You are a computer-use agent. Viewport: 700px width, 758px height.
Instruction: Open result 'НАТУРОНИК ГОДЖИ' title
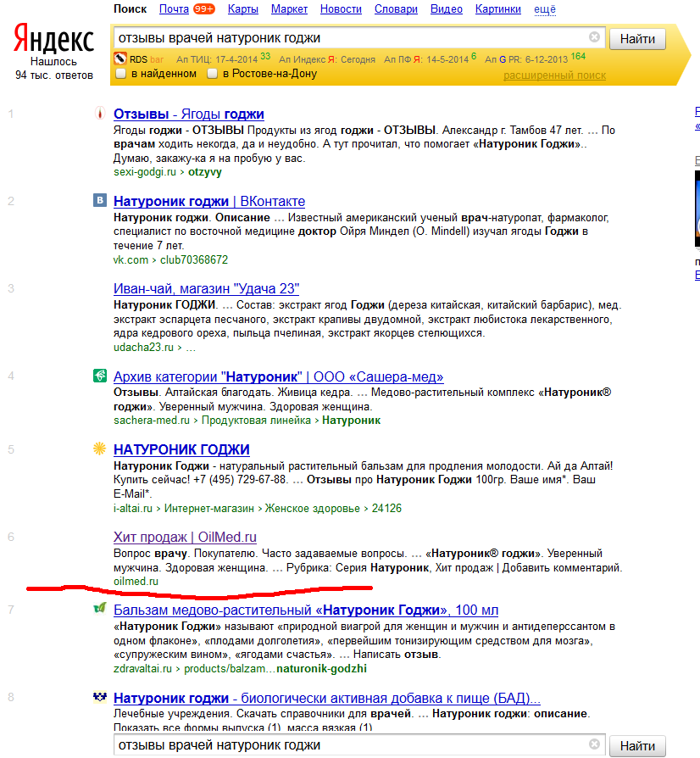[x=181, y=449]
